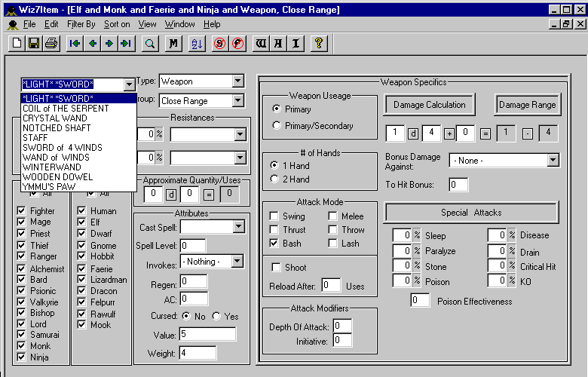Set Cursed to Yes
Viewport: 588px width, 377px height.
216,316
